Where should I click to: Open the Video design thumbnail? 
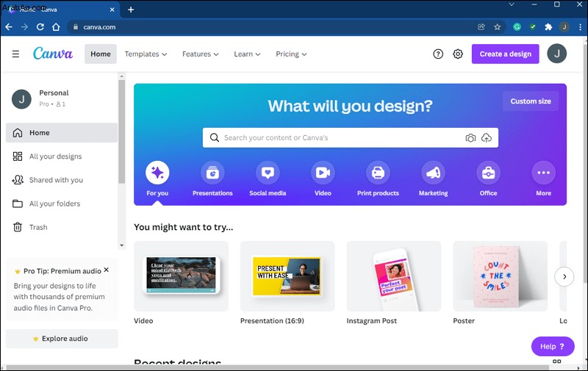tap(181, 275)
